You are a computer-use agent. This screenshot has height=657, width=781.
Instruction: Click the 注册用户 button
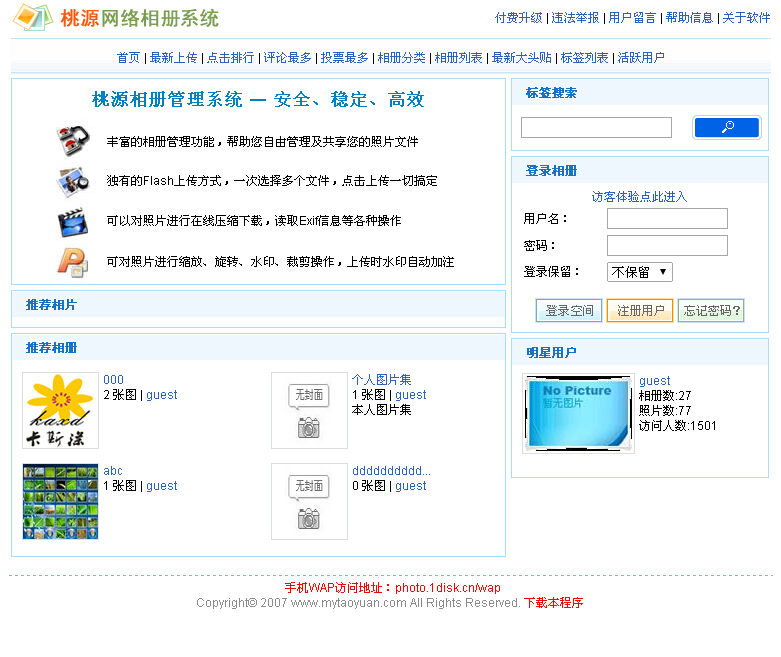[x=640, y=311]
